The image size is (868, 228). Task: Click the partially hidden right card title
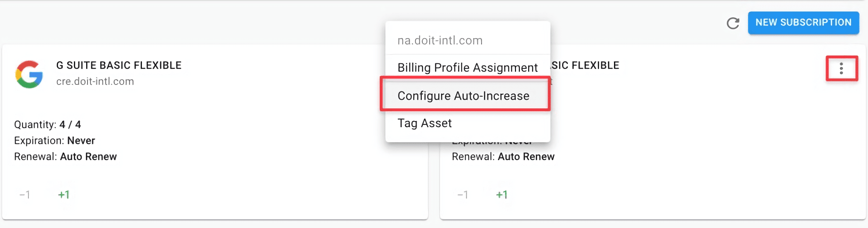585,65
